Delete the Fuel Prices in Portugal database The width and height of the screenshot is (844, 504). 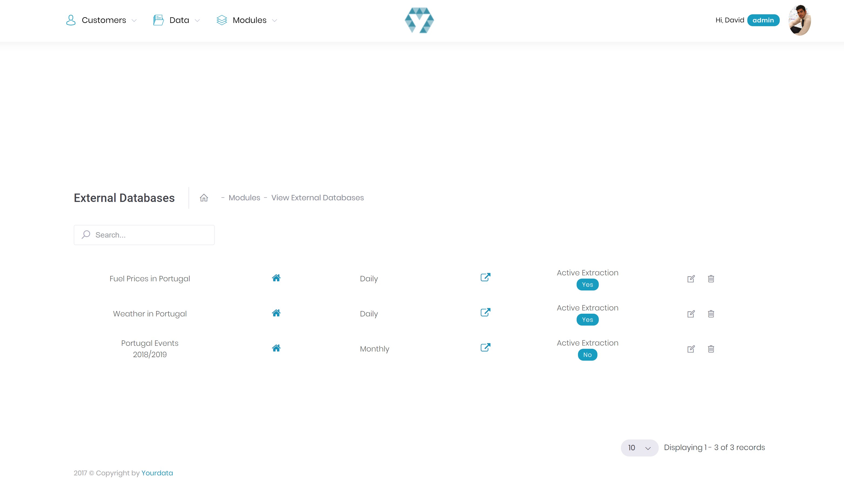(x=711, y=279)
